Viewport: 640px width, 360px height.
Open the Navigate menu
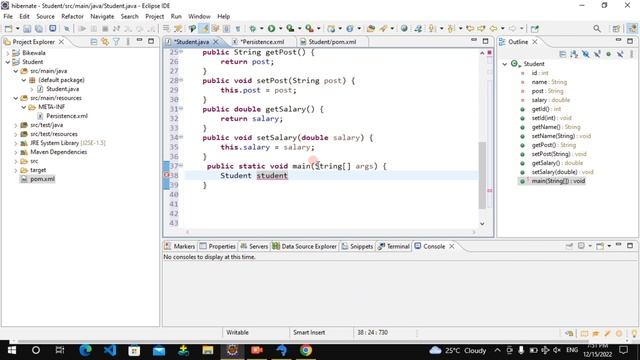pos(102,16)
